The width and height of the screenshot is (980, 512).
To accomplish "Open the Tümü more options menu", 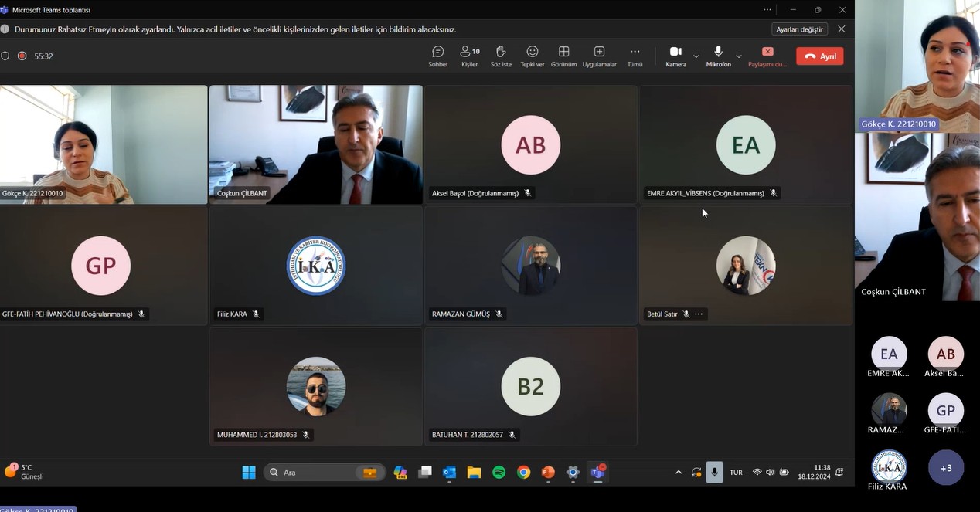I will [635, 56].
